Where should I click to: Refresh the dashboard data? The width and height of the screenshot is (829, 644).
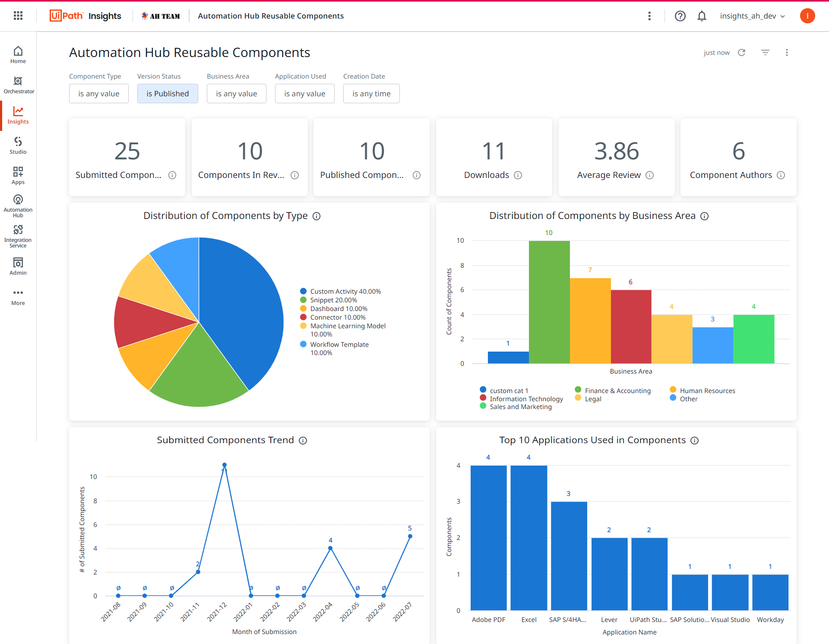pyautogui.click(x=742, y=52)
